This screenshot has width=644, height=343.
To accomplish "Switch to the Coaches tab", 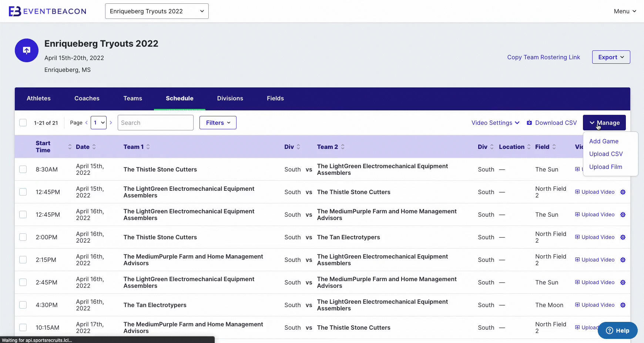I will coord(87,99).
